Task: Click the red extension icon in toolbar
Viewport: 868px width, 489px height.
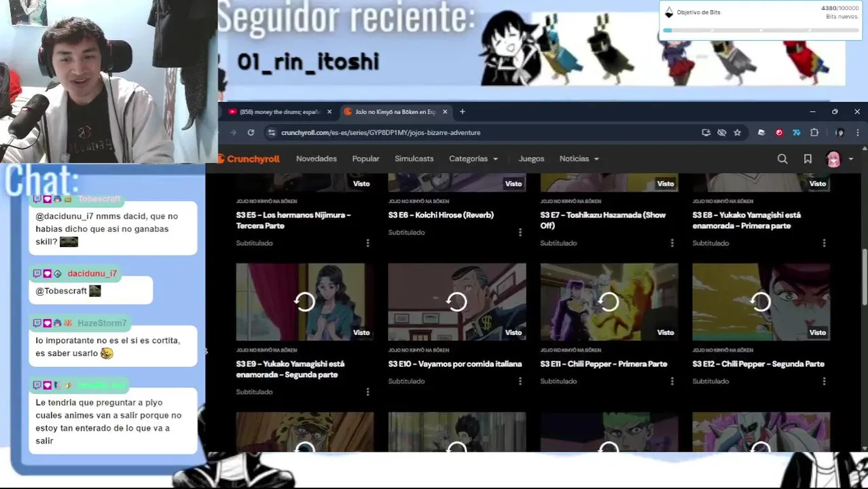Action: click(x=779, y=132)
